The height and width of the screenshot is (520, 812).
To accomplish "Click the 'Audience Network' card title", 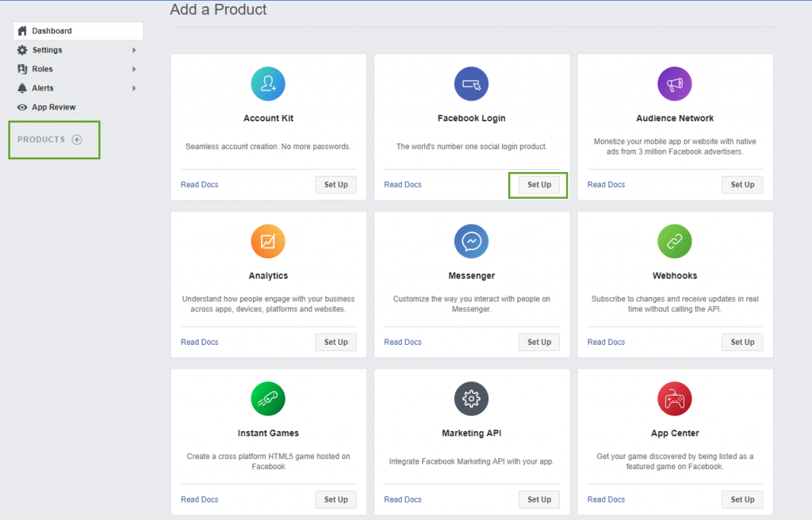I will 675,118.
